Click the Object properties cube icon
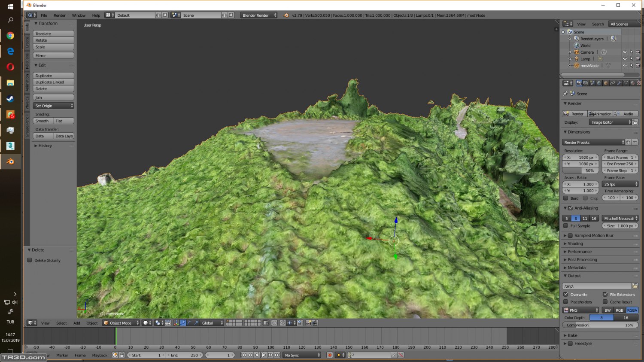 click(606, 83)
